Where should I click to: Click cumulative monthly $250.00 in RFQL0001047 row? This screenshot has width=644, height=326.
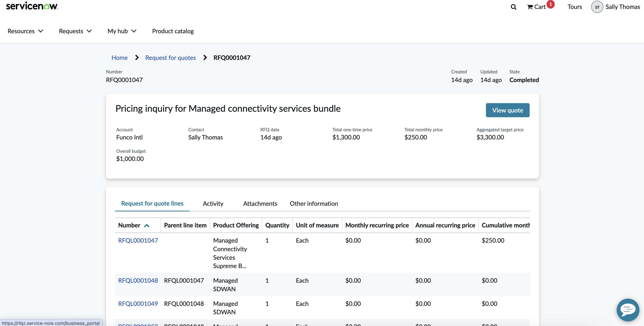tap(493, 240)
